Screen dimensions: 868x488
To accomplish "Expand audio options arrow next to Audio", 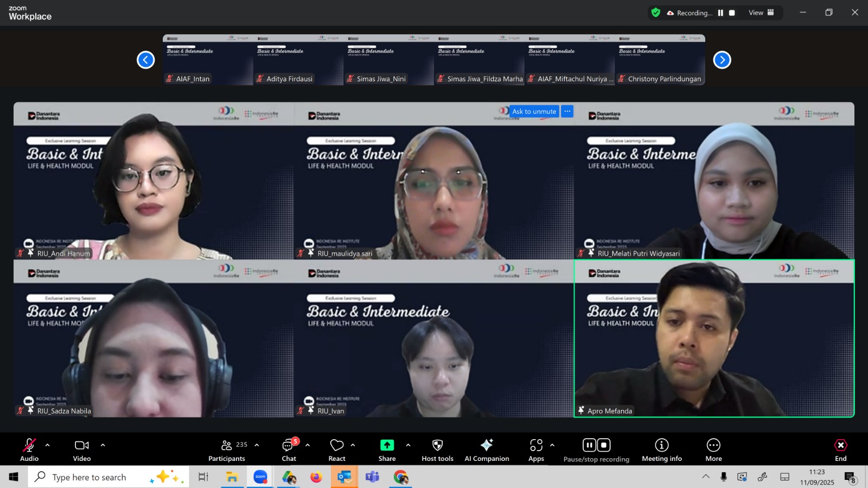I will click(x=48, y=445).
